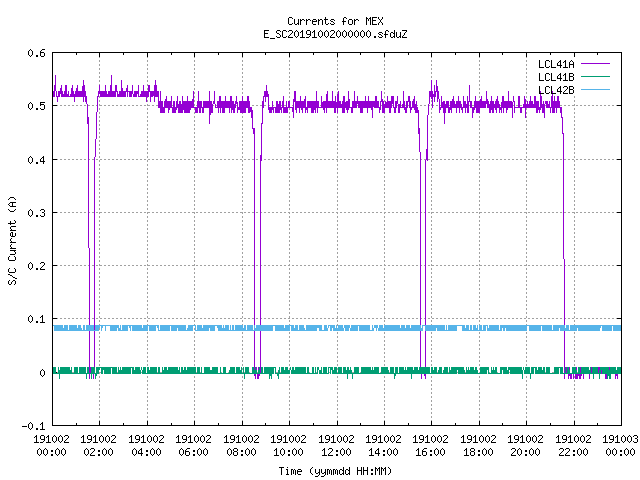Click the y-axis tick value 0.2
This screenshot has height=480, width=640.
point(36,266)
